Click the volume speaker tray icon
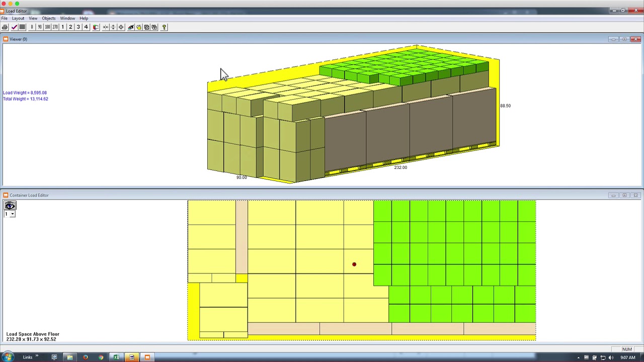Viewport: 644px width, 362px height. click(611, 357)
